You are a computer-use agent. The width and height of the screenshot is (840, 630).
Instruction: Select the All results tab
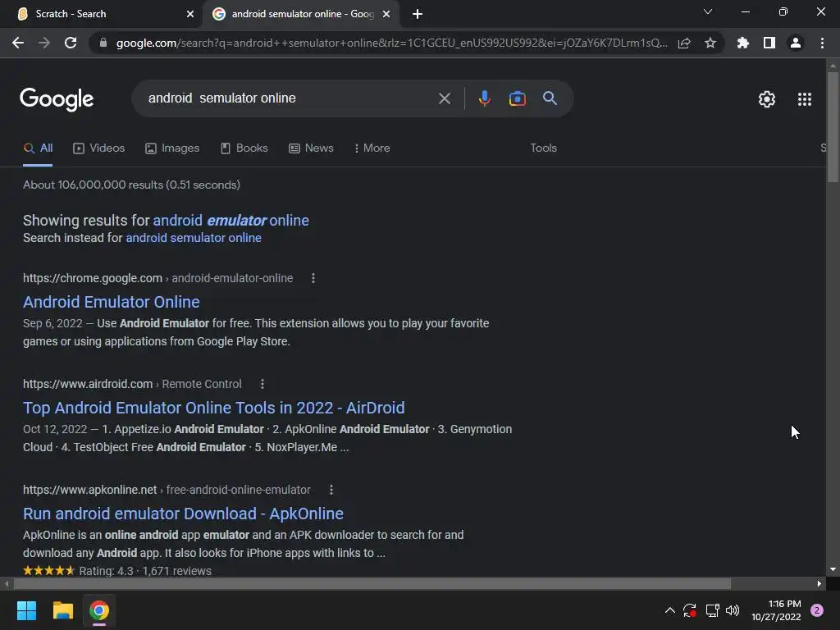point(38,148)
